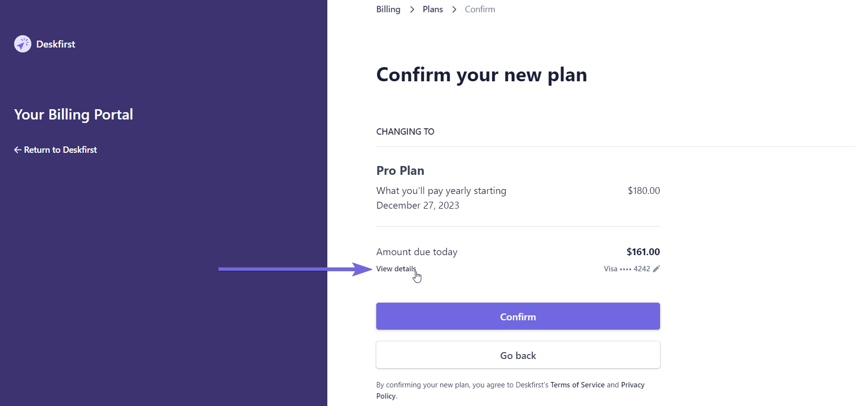The width and height of the screenshot is (868, 406).
Task: Open the Billing breadcrumb
Action: [x=388, y=9]
